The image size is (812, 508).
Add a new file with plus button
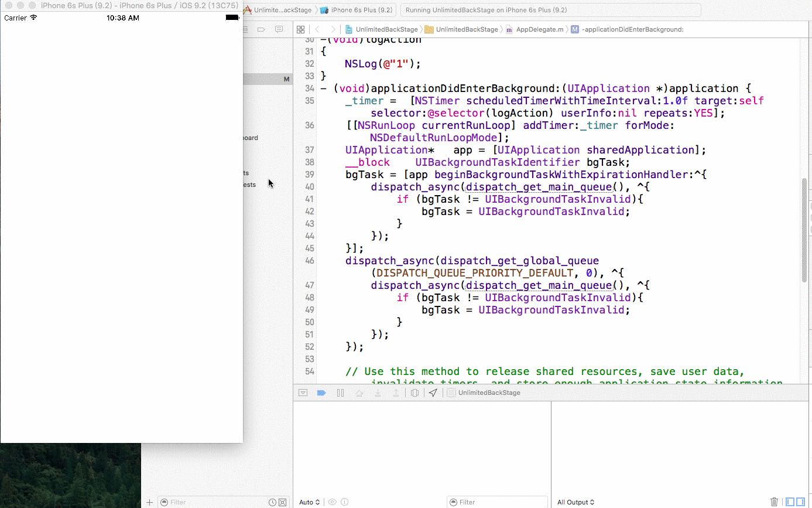(149, 502)
